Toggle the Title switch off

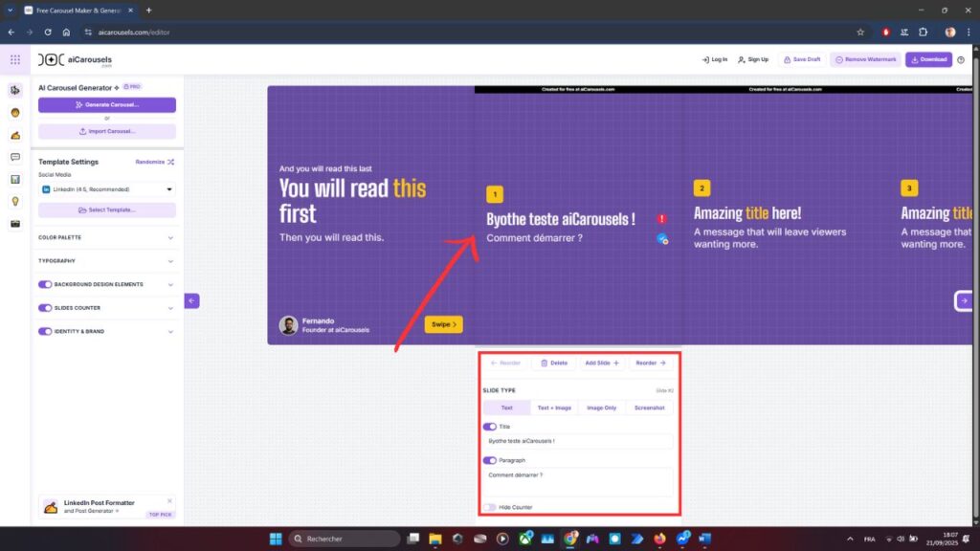(489, 427)
